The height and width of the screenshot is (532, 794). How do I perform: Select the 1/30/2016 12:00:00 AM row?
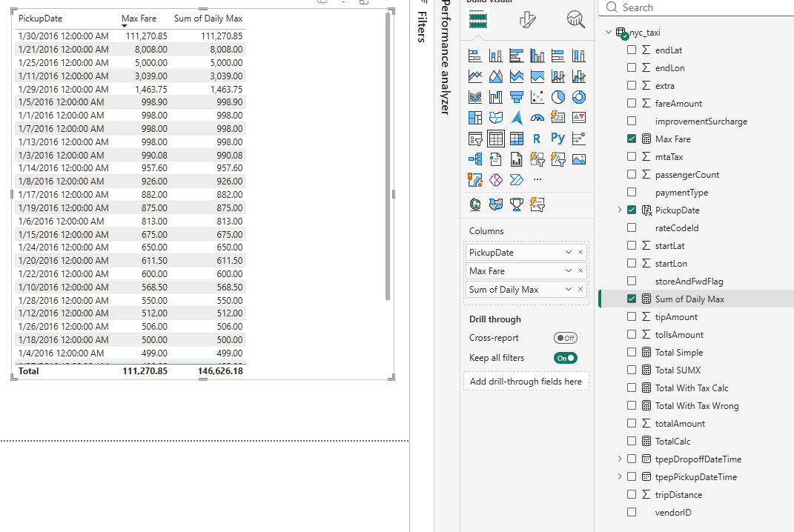point(130,36)
